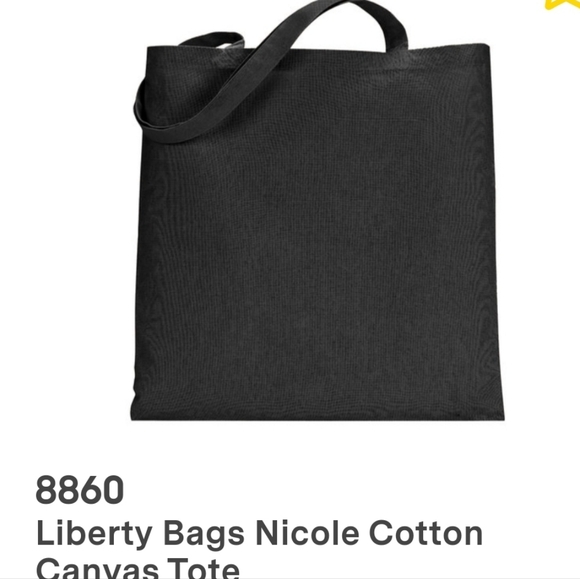580x579 pixels.
Task: Click the word Cotton in the product title
Action: pyautogui.click(x=426, y=533)
